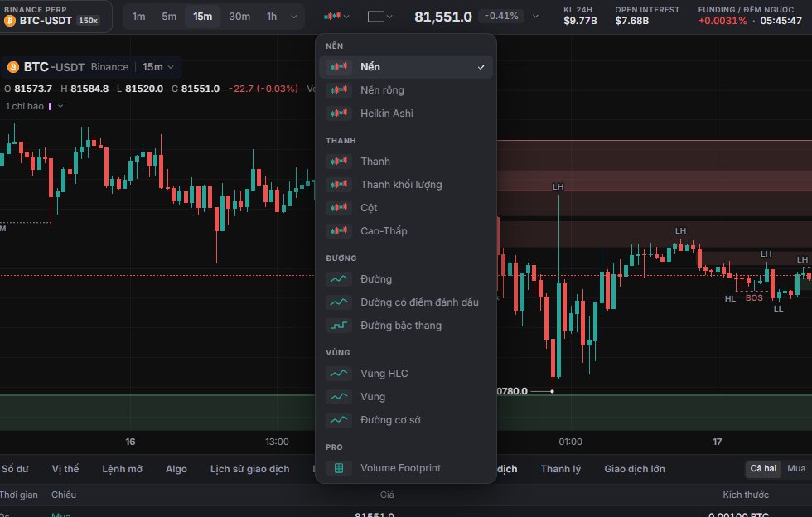
Task: Open the Thanh lý tab
Action: point(561,469)
